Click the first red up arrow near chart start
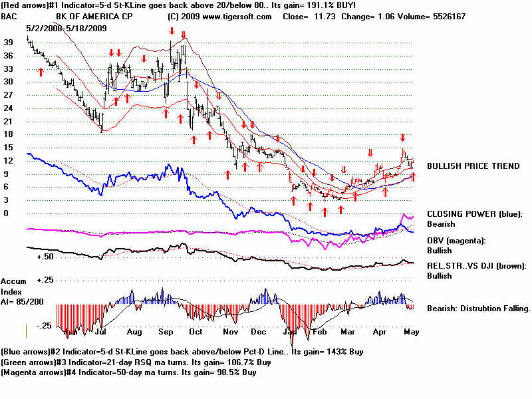This screenshot has height=399, width=532. pyautogui.click(x=41, y=70)
